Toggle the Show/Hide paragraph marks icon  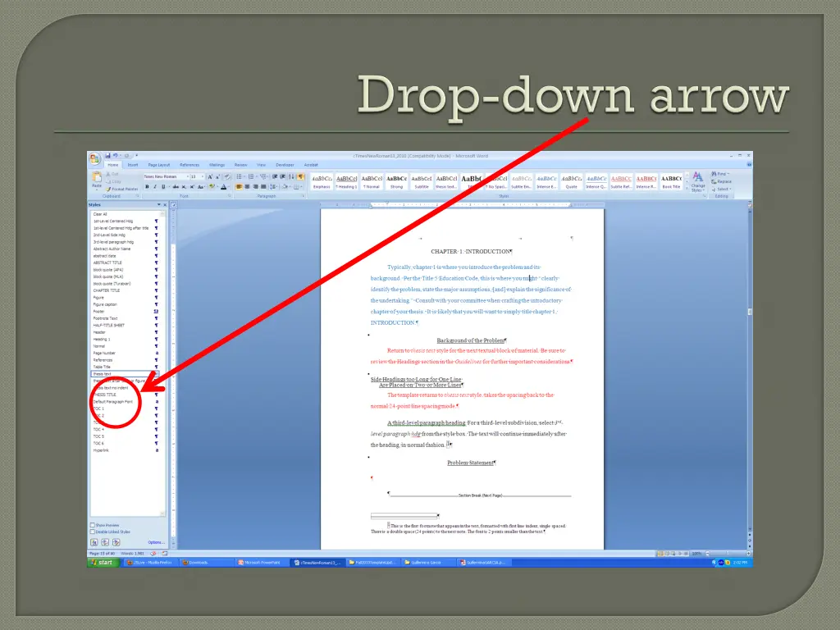coord(301,176)
